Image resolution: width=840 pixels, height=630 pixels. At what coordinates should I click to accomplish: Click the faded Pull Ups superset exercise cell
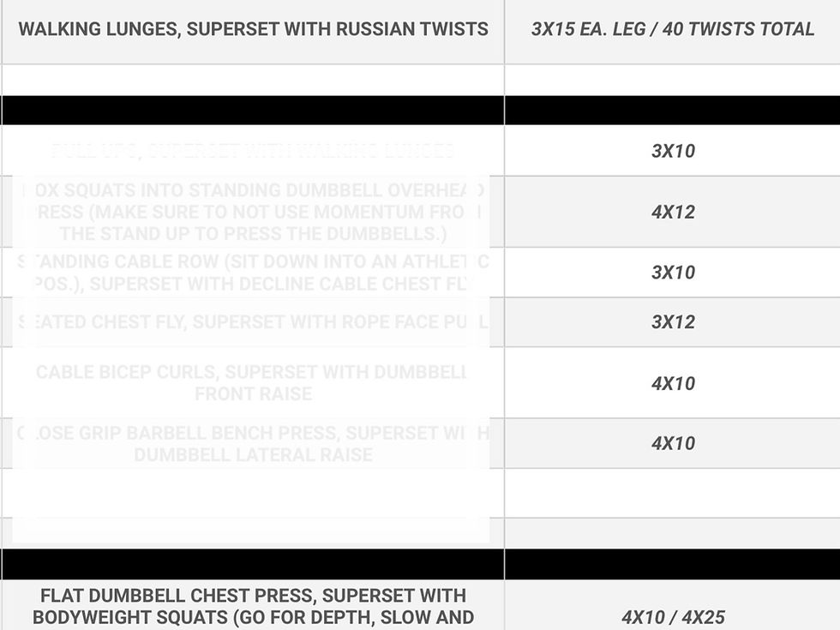pyautogui.click(x=253, y=151)
